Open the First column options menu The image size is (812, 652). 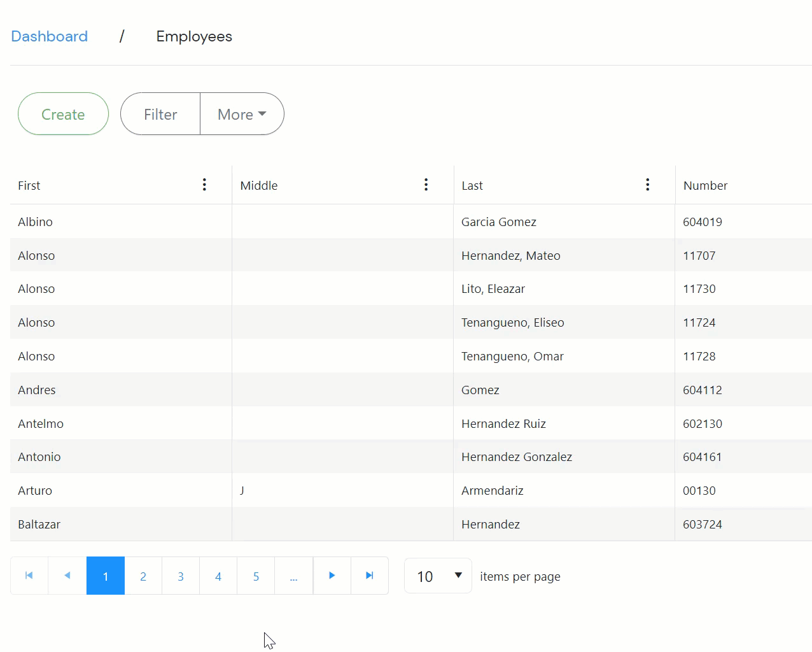pyautogui.click(x=204, y=185)
